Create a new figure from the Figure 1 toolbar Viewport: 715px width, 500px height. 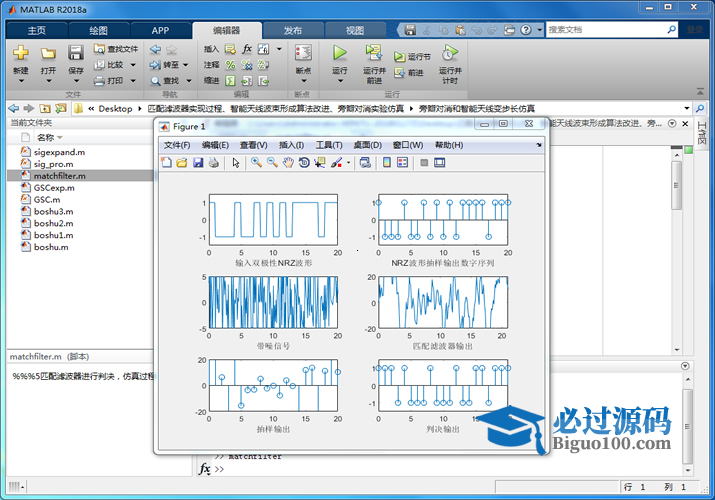tap(166, 163)
